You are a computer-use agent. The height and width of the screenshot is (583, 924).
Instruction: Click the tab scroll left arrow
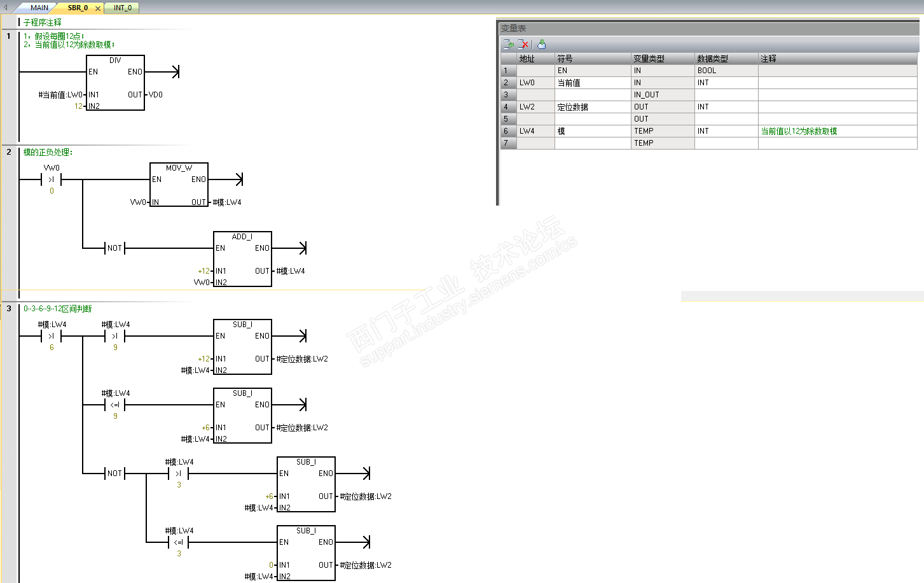click(6, 8)
